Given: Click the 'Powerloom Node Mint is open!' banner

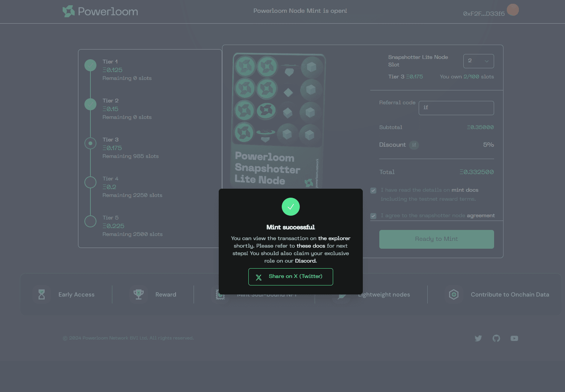Looking at the screenshot, I should (300, 11).
